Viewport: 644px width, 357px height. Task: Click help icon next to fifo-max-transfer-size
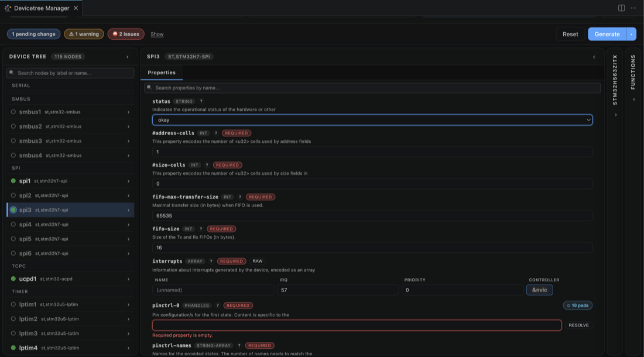(x=240, y=197)
